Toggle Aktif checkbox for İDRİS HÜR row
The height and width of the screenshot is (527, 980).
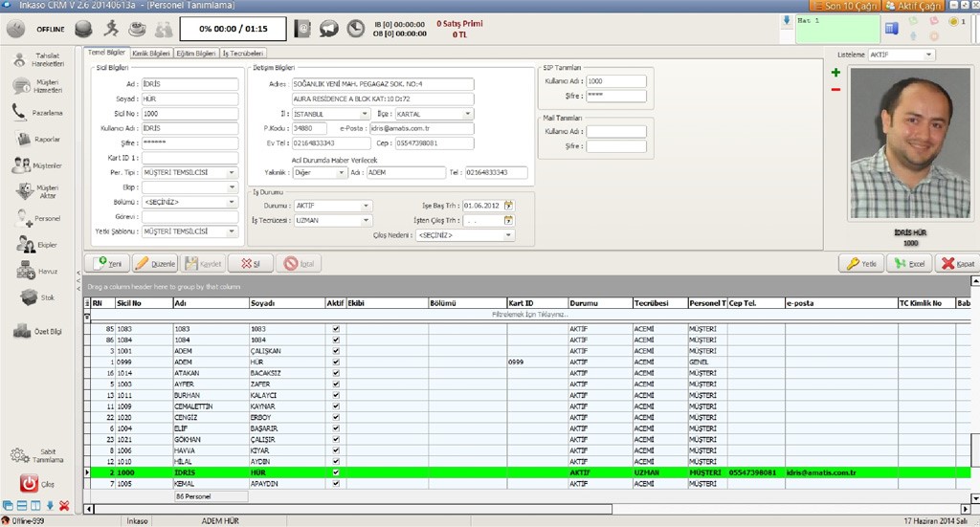[x=335, y=472]
